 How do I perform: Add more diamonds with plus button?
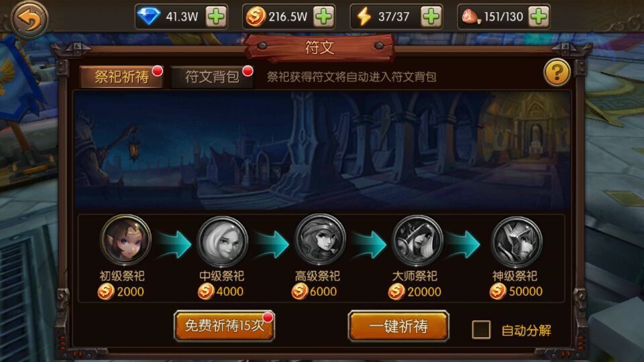click(216, 17)
